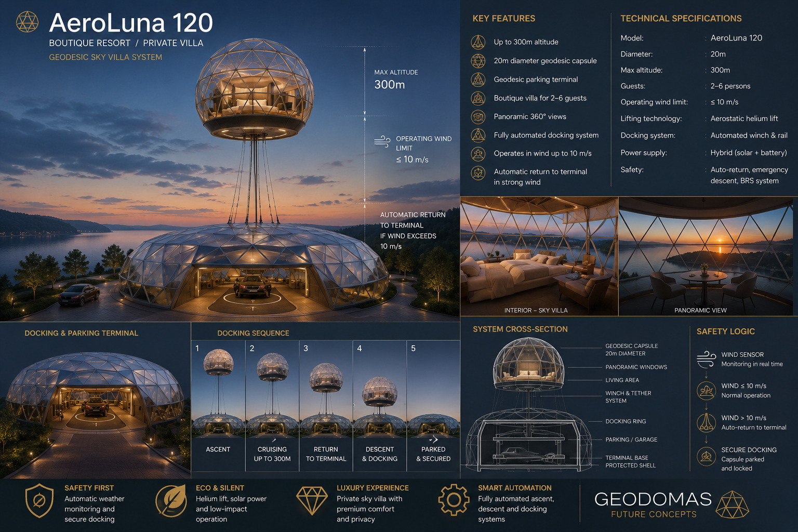This screenshot has height=532, width=798.
Task: Click the 'GEODOMAS' wordmark
Action: coord(653,499)
